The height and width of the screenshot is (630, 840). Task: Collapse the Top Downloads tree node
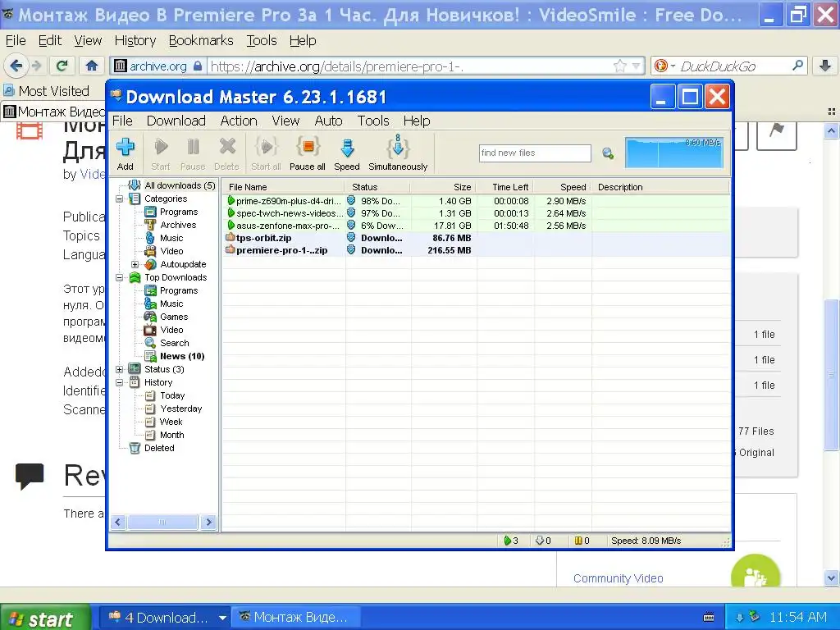(x=120, y=277)
